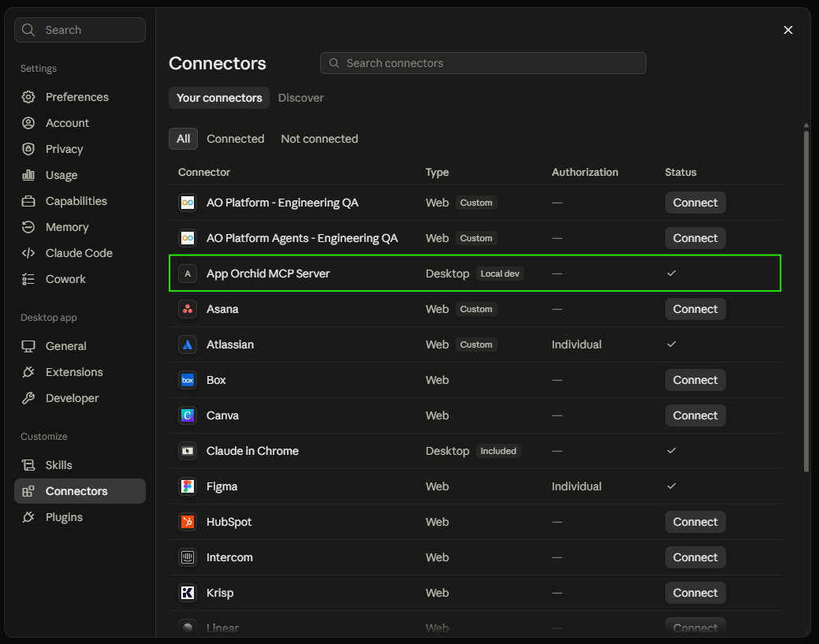Click the HubSpot logo icon

point(188,523)
